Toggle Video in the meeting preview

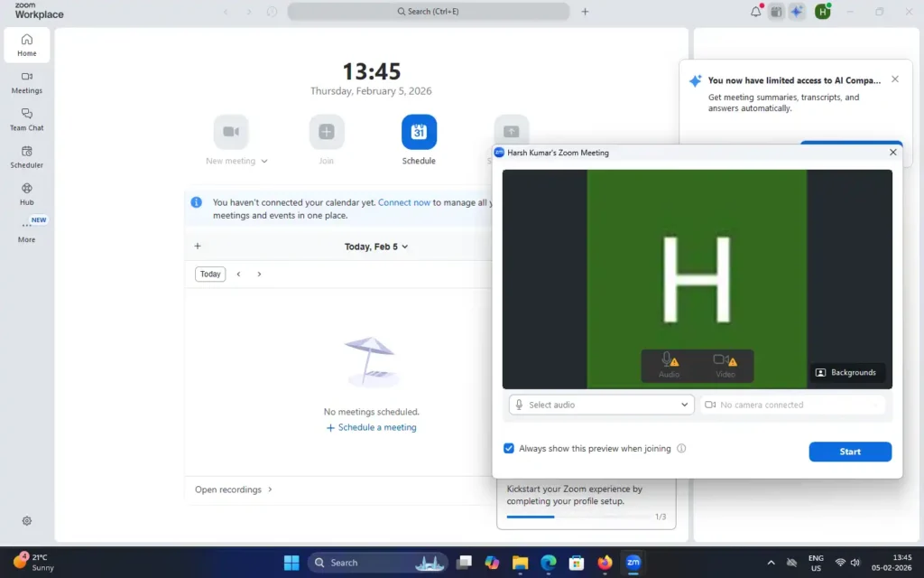pos(725,365)
